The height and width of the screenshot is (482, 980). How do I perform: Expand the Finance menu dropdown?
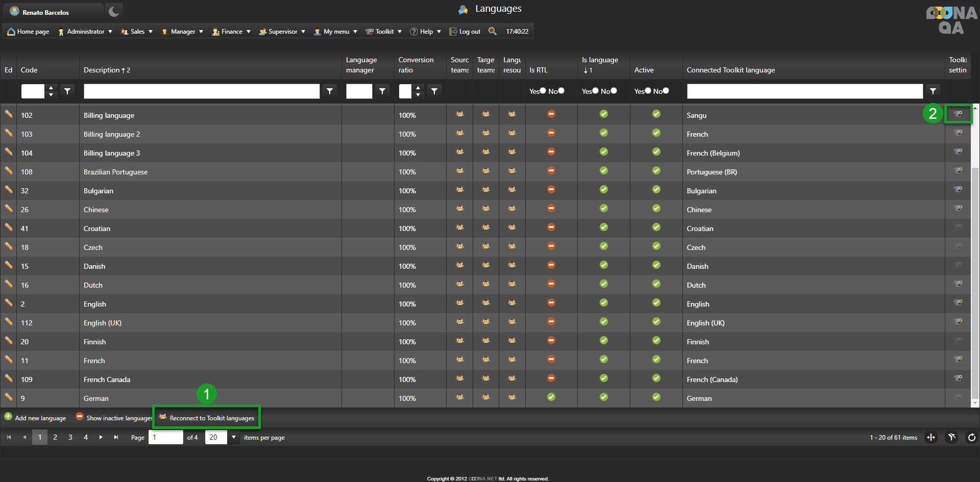pos(232,32)
